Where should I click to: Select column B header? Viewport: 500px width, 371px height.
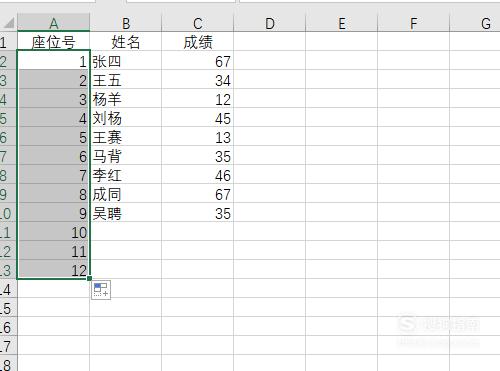point(126,23)
